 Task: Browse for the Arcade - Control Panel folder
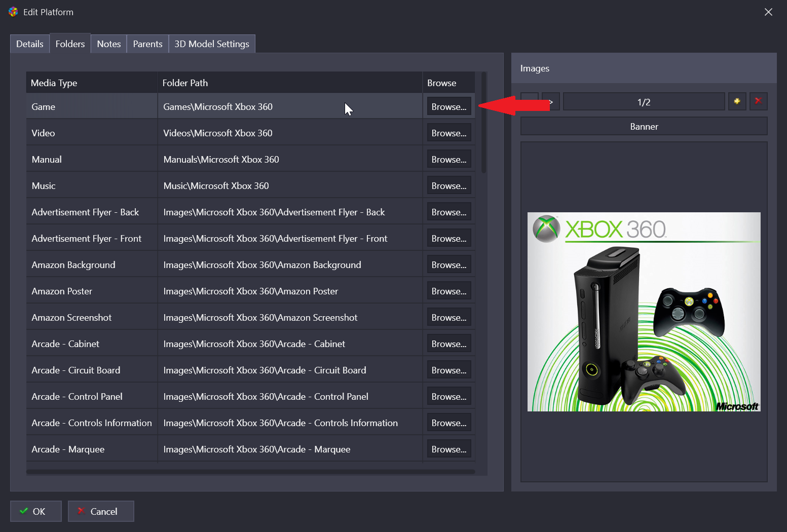click(x=449, y=396)
